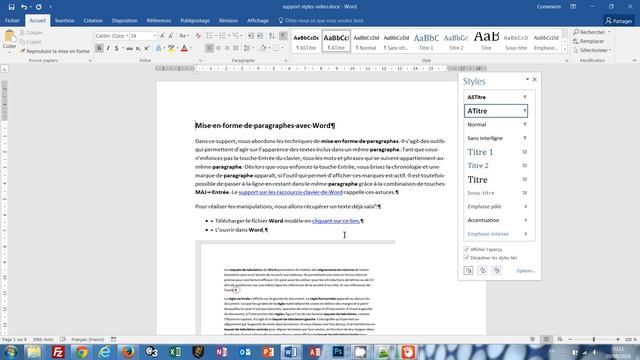The image size is (640, 360).
Task: Switch to the Création tab
Action: (x=93, y=20)
